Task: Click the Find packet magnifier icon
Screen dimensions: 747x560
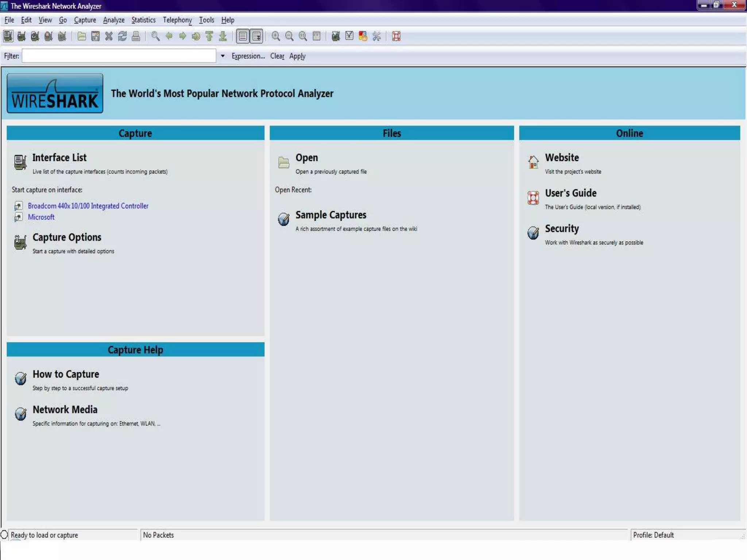Action: pos(155,36)
